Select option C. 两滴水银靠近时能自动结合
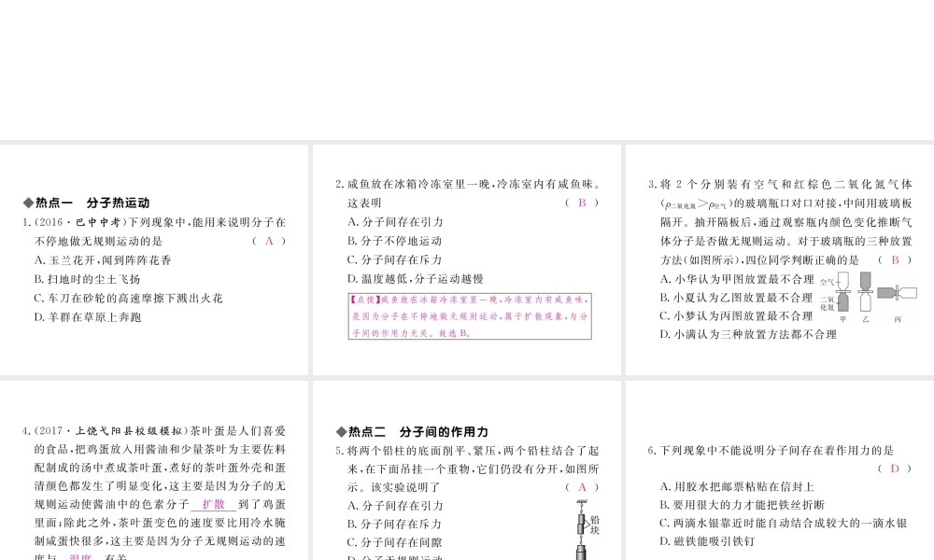The image size is (934, 560). coord(783,523)
